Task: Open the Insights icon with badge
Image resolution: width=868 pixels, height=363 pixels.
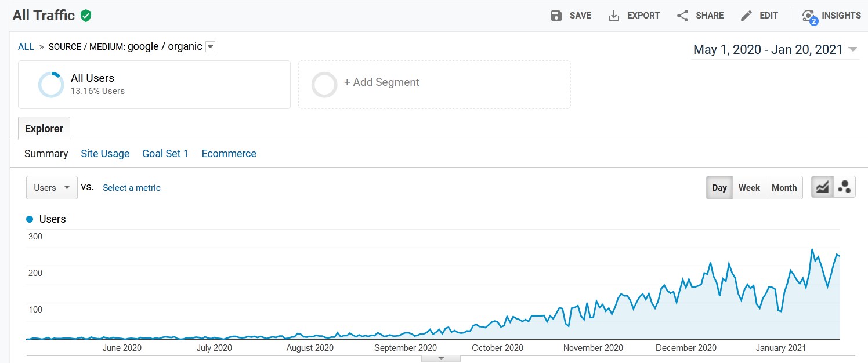Action: click(809, 17)
